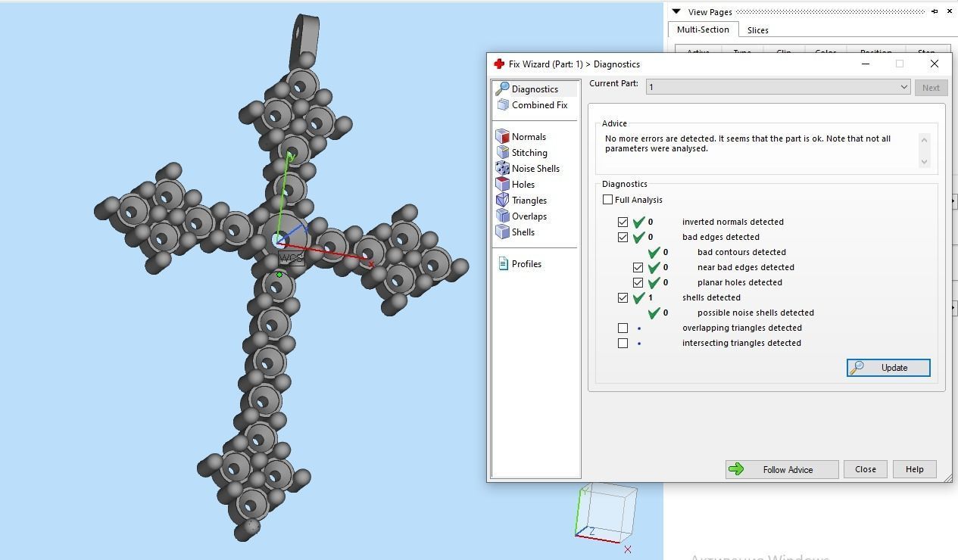Enable overlapping triangles detection
The height and width of the screenshot is (560, 958).
(x=623, y=328)
